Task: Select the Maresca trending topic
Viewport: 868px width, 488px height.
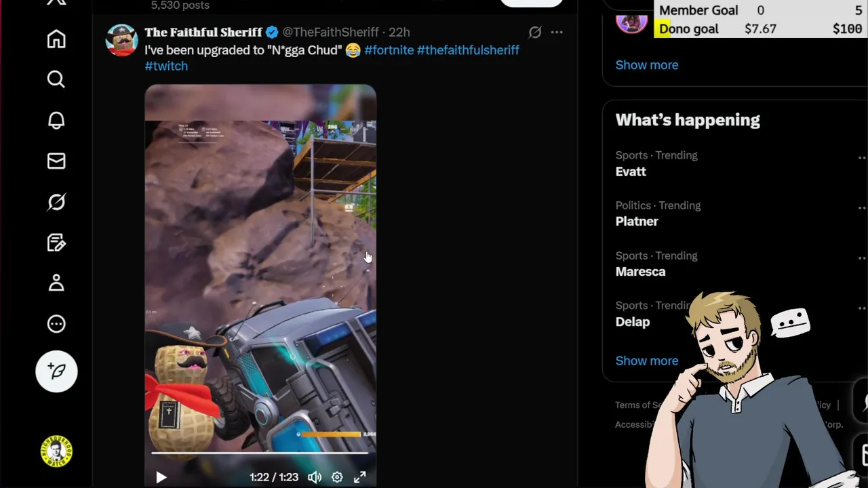Action: click(640, 271)
